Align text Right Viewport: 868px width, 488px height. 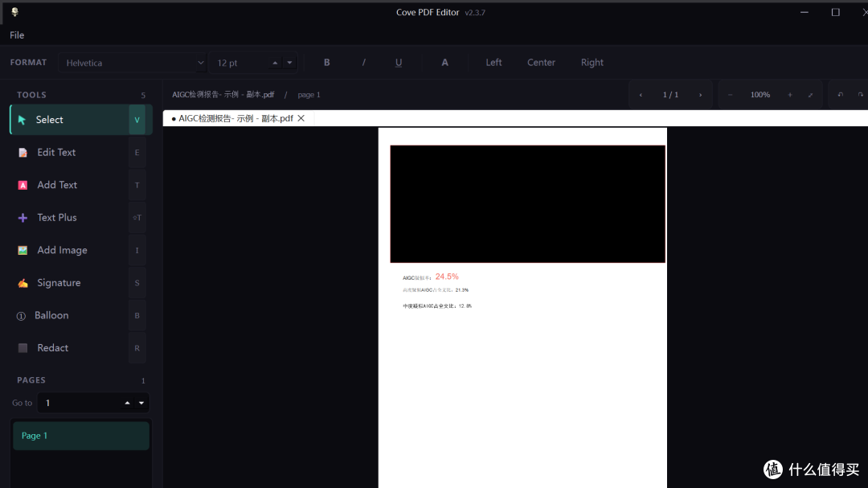pos(592,63)
